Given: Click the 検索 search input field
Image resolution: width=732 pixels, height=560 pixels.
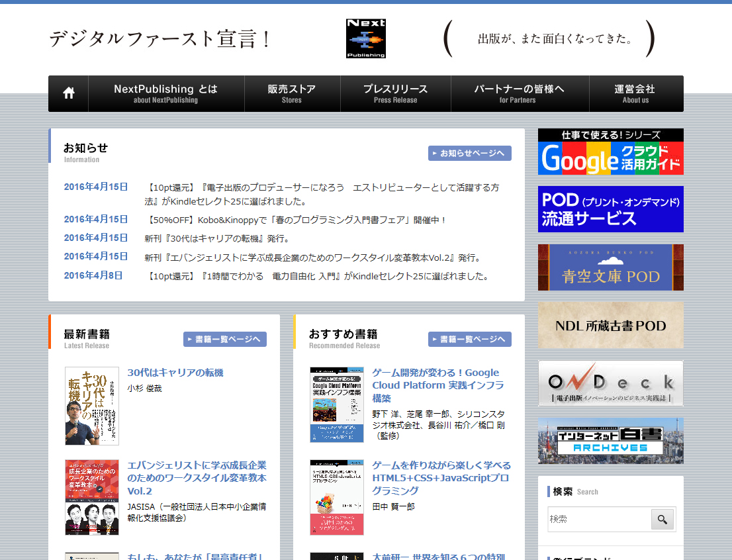Looking at the screenshot, I should (600, 519).
